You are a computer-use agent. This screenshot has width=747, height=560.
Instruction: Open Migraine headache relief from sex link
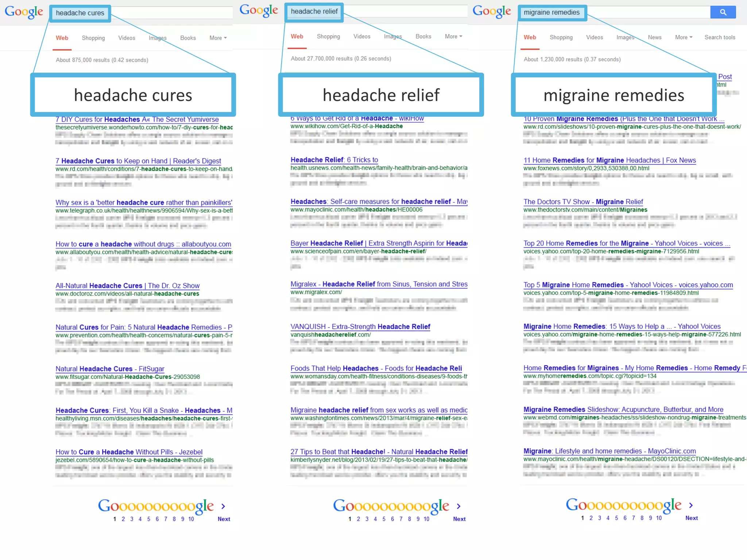(379, 410)
